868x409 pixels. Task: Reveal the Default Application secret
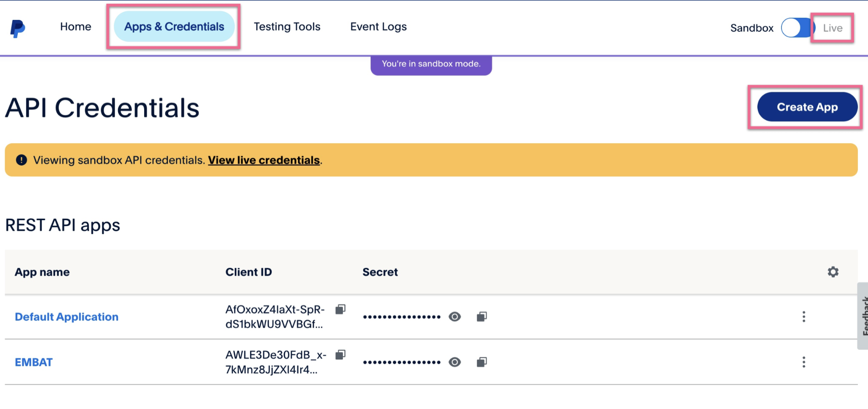455,317
